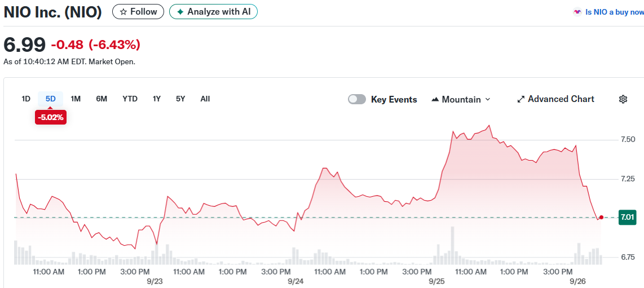Select the 5Y time range tab
The height and width of the screenshot is (288, 644).
pyautogui.click(x=180, y=99)
